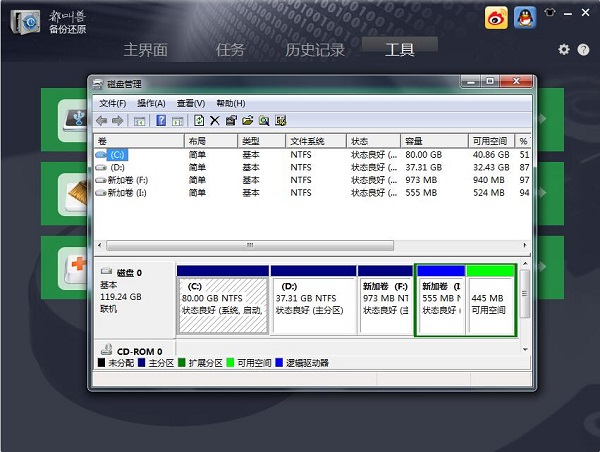Click the Open folder toolbar icon

click(248, 121)
